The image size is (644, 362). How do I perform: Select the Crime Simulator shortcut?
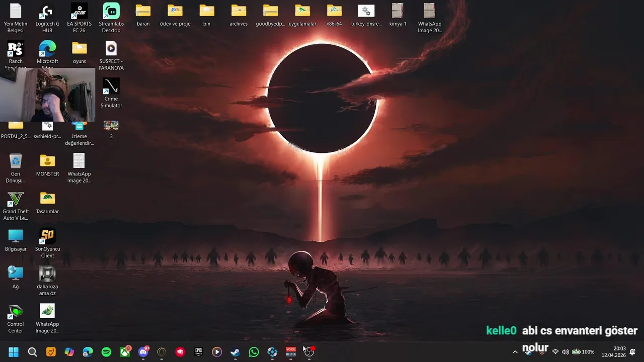(x=111, y=93)
